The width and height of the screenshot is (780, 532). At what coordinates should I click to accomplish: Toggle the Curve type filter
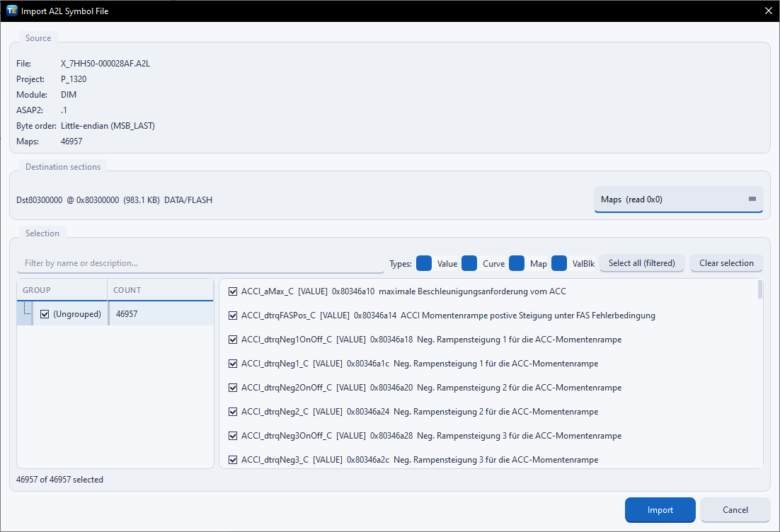click(469, 263)
